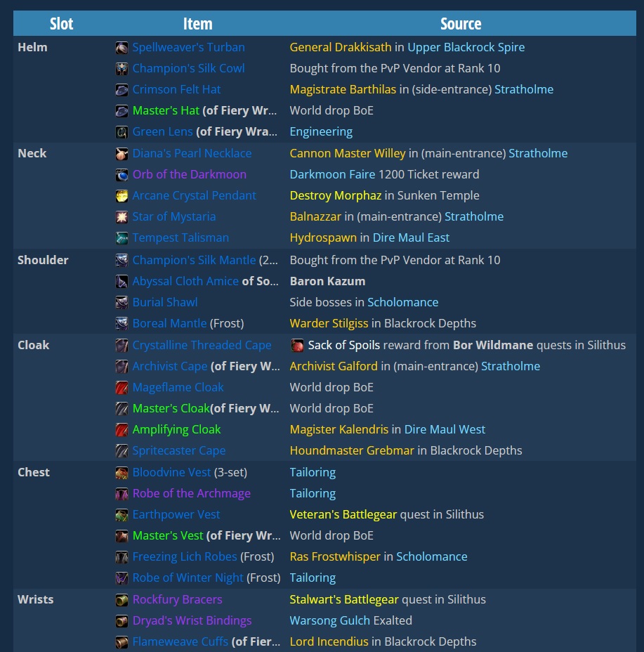
Task: Open the Dire Maul East link
Action: [411, 237]
